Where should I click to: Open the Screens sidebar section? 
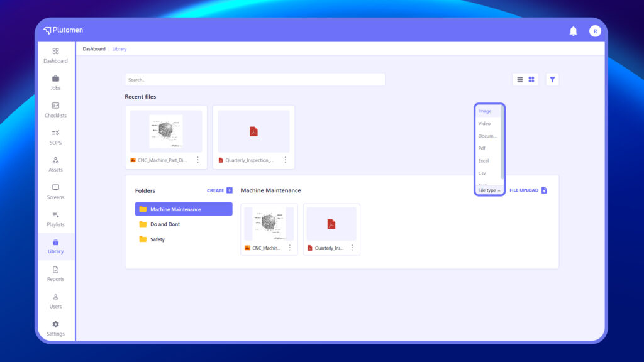click(x=55, y=192)
